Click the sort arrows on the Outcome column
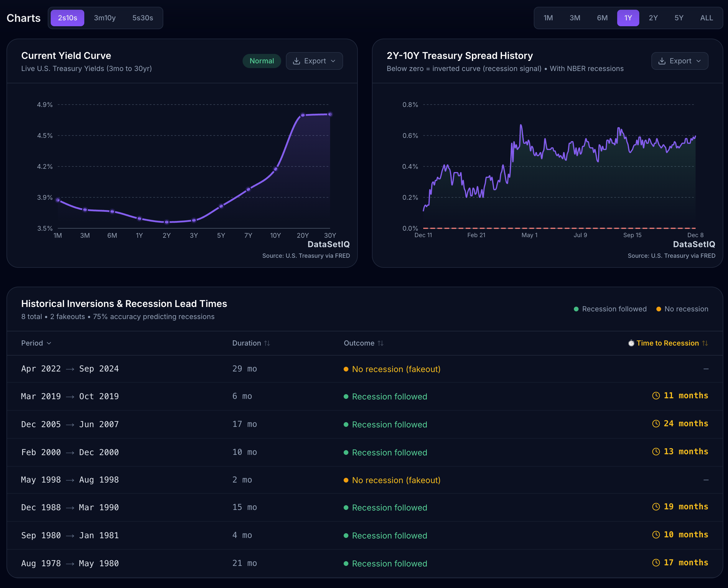Image resolution: width=728 pixels, height=588 pixels. click(381, 343)
